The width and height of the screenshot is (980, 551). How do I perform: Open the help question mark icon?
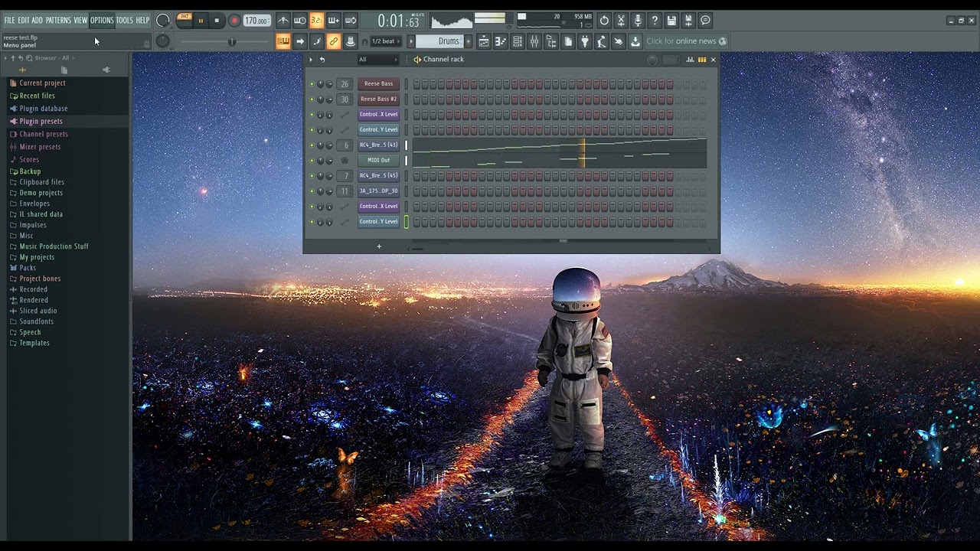pyautogui.click(x=655, y=21)
